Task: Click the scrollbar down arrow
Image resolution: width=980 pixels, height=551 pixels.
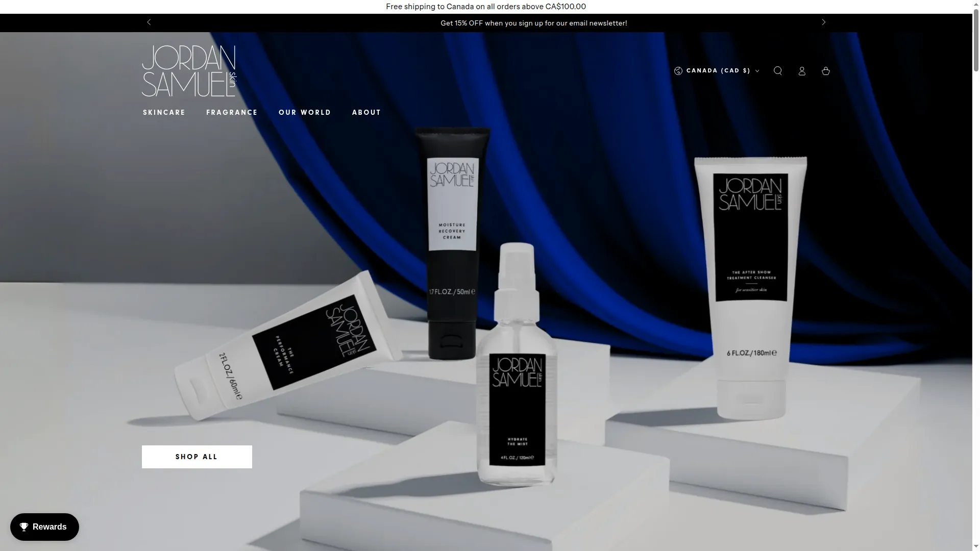Action: [976, 547]
